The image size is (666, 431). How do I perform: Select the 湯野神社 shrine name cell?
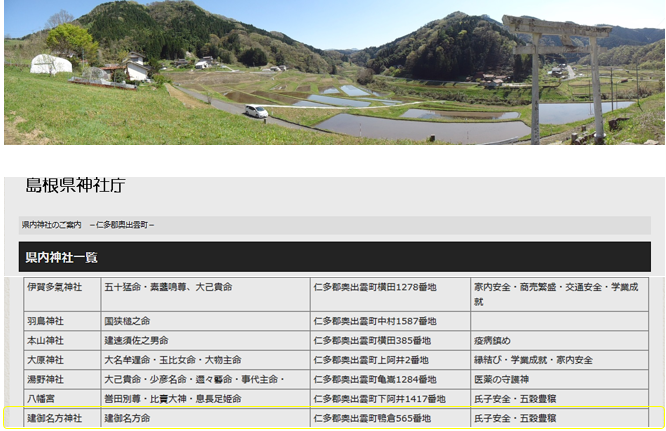coord(62,380)
